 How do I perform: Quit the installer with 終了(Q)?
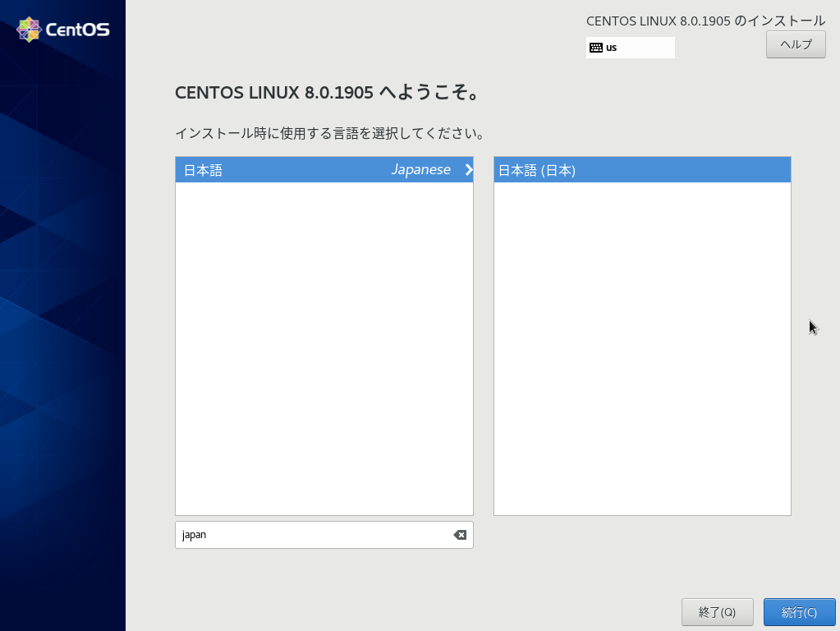tap(718, 612)
